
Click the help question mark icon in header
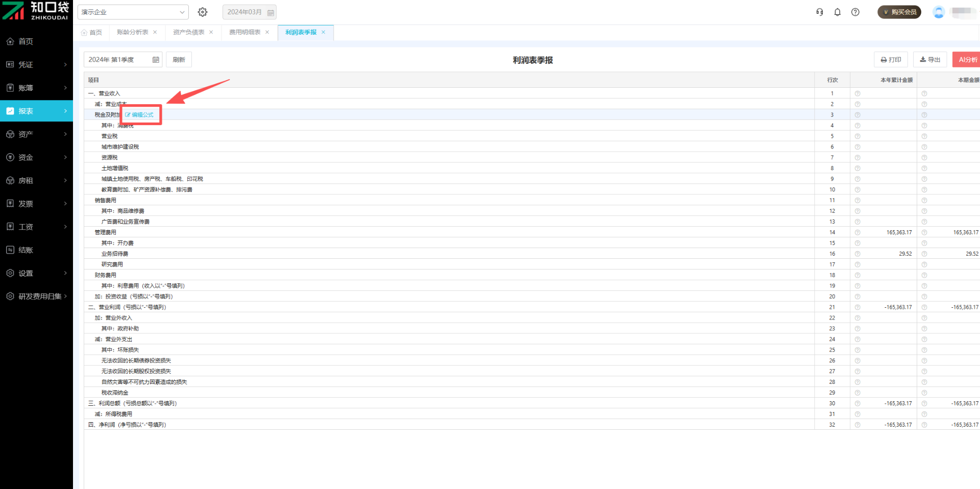855,12
